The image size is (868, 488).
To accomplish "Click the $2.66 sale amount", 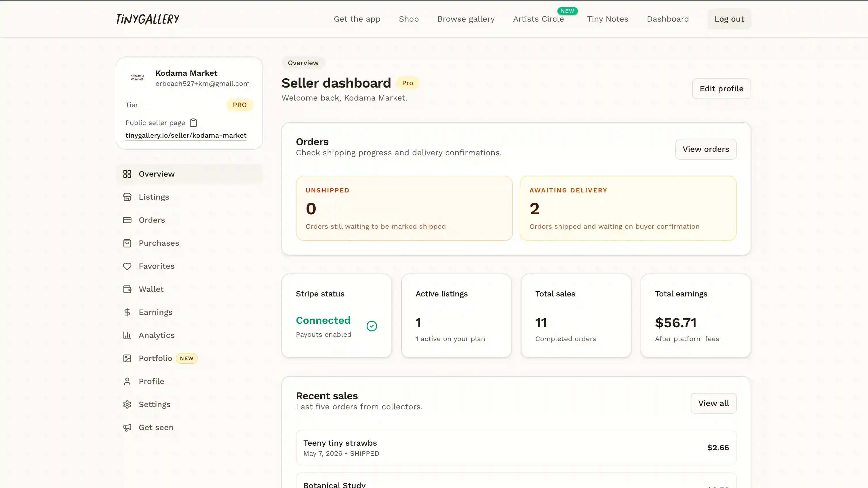I will point(718,448).
